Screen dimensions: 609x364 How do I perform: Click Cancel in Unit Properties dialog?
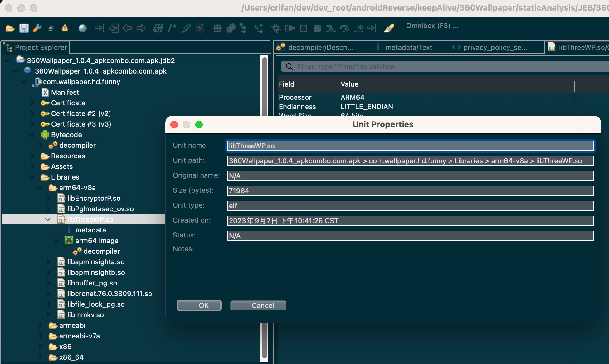[x=258, y=305]
